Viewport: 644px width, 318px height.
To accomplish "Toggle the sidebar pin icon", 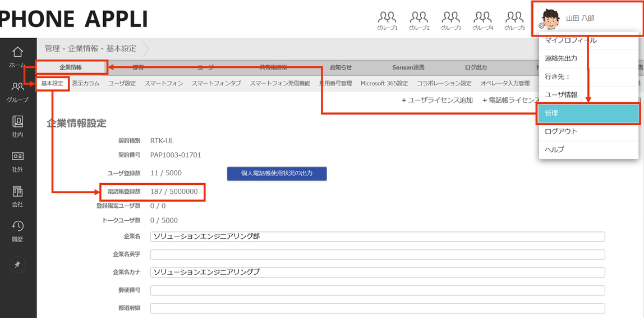I will [x=17, y=265].
